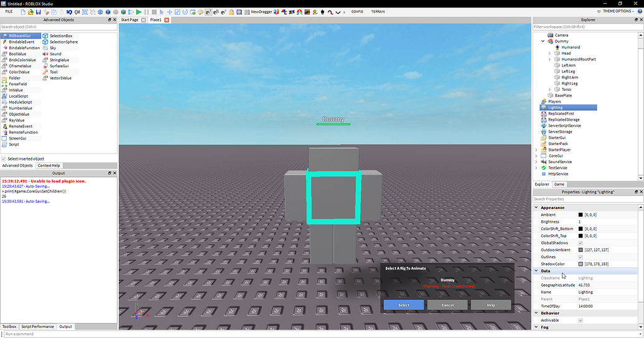The height and width of the screenshot is (349, 644).
Task: Click the Select button in rig dialog
Action: [x=404, y=305]
